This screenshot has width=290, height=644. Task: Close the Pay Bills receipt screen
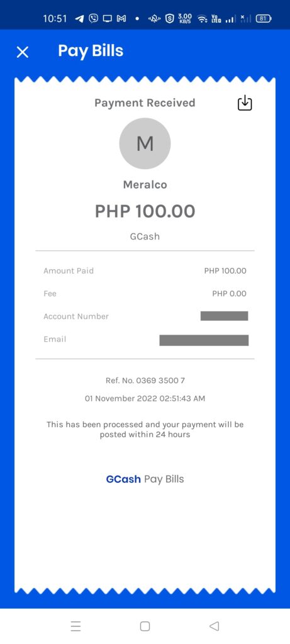[x=23, y=52]
